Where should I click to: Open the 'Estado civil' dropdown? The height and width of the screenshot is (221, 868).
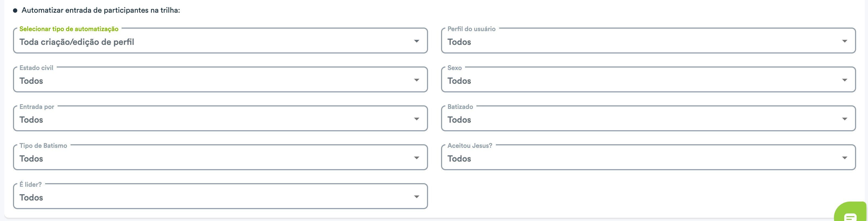tap(220, 79)
